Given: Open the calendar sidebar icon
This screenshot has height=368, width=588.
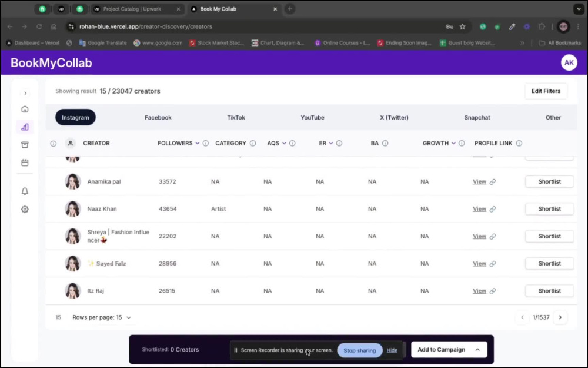Looking at the screenshot, I should [x=25, y=163].
